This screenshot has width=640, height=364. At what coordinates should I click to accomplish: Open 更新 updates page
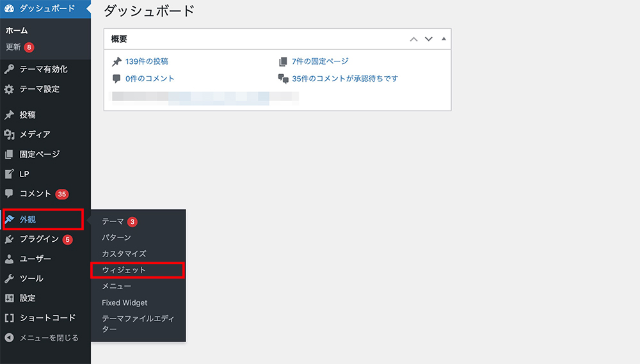click(13, 47)
